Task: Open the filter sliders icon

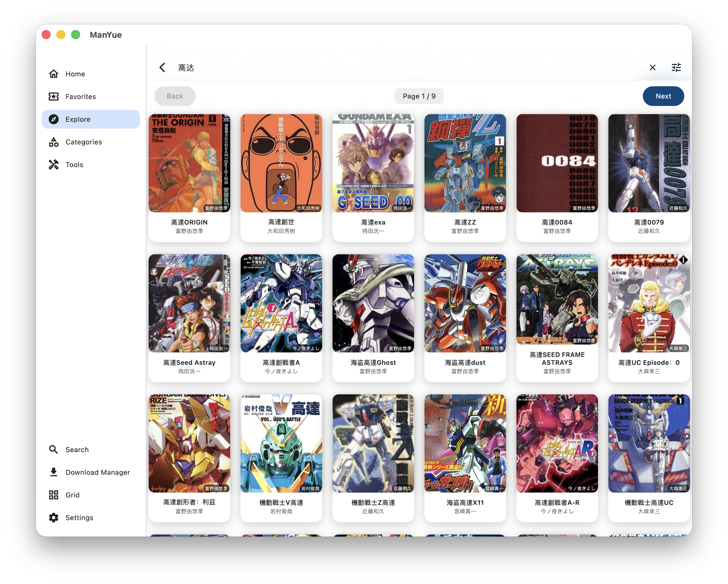Action: [676, 68]
